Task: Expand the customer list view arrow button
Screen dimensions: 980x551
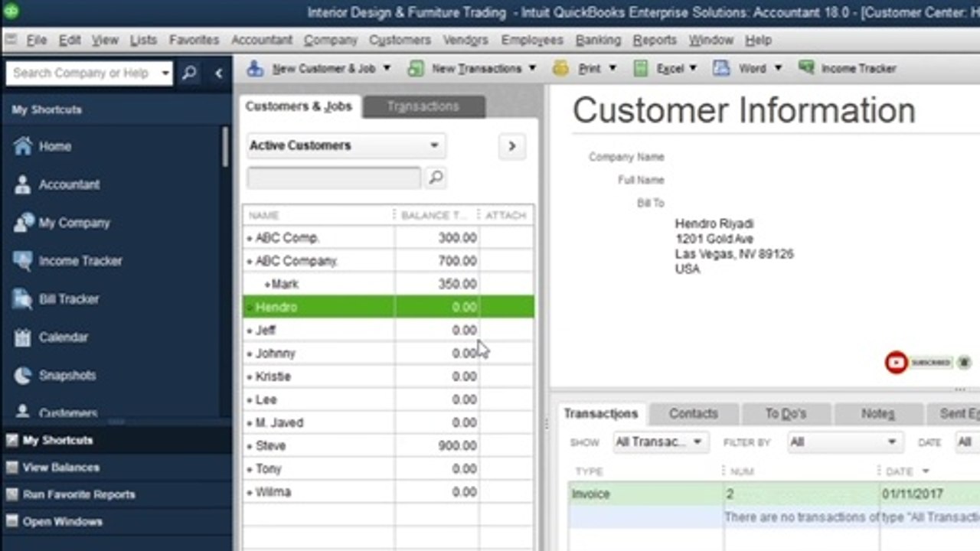Action: (x=512, y=146)
